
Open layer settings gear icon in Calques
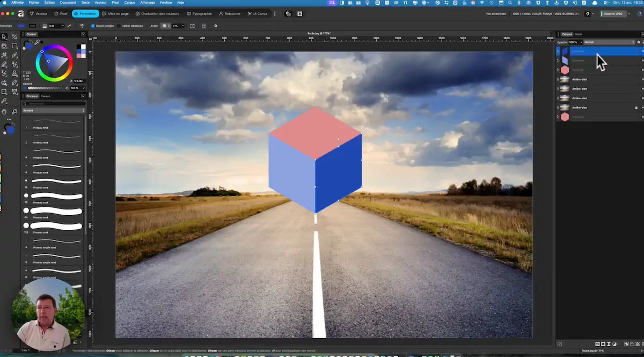click(639, 42)
